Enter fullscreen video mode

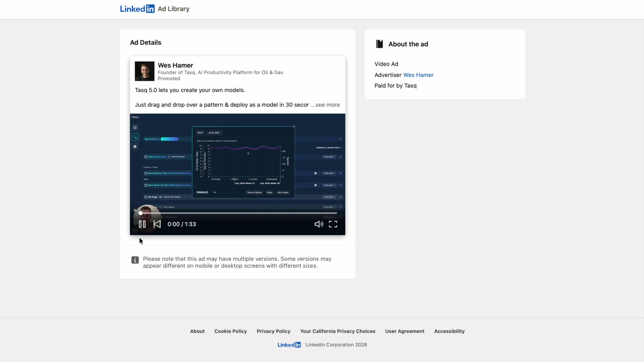click(333, 224)
